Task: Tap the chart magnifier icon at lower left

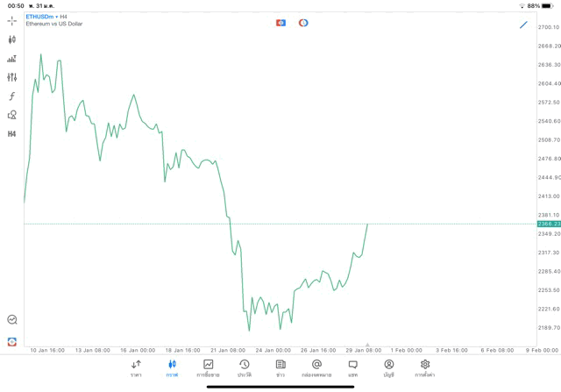Action: (12, 320)
